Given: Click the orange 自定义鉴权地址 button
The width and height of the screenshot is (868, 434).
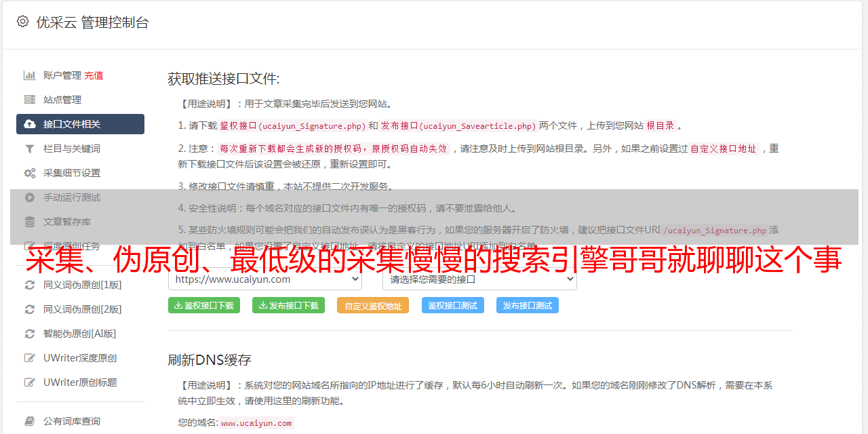Looking at the screenshot, I should (373, 305).
